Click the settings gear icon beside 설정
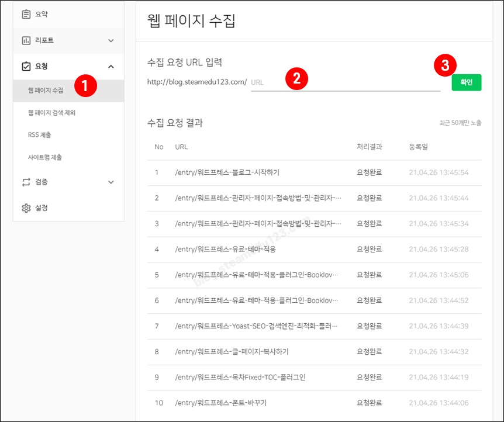This screenshot has width=504, height=422. click(26, 208)
